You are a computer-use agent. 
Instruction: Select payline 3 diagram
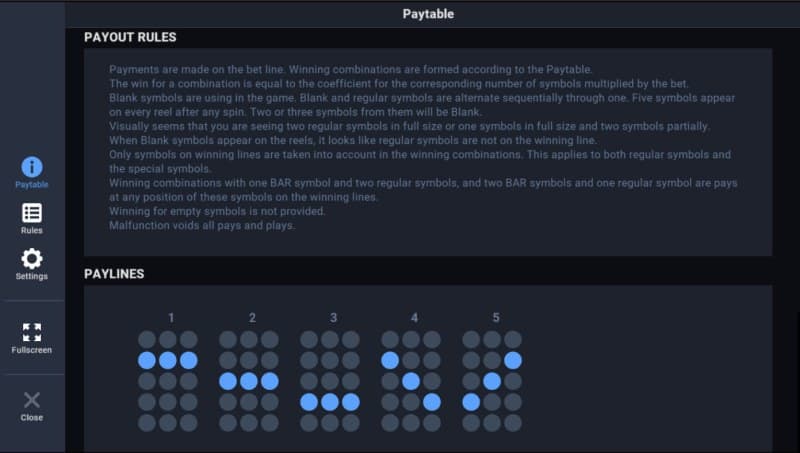330,381
